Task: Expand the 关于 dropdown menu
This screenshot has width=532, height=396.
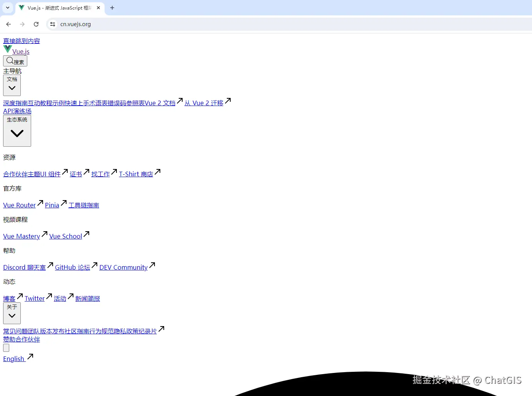Action: 12,313
